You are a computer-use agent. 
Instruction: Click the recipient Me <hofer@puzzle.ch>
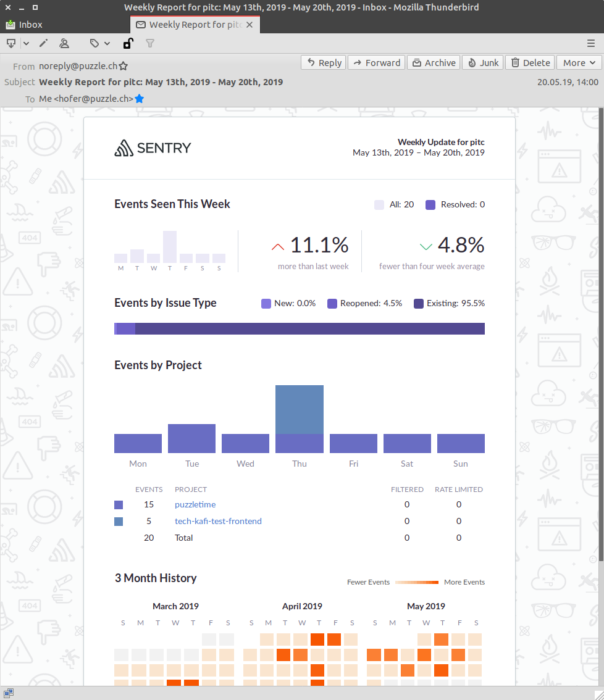tap(86, 99)
